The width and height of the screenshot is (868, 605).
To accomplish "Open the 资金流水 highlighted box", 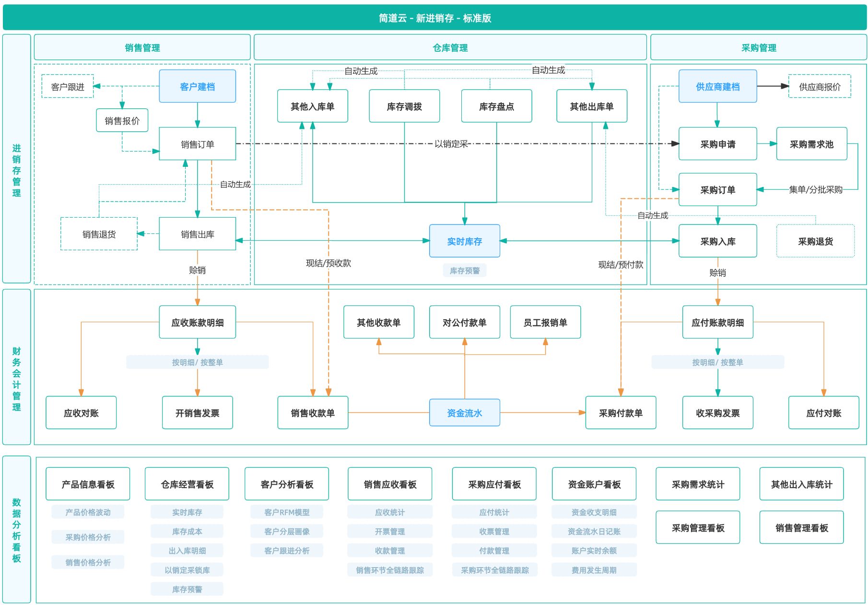I will 465,412.
